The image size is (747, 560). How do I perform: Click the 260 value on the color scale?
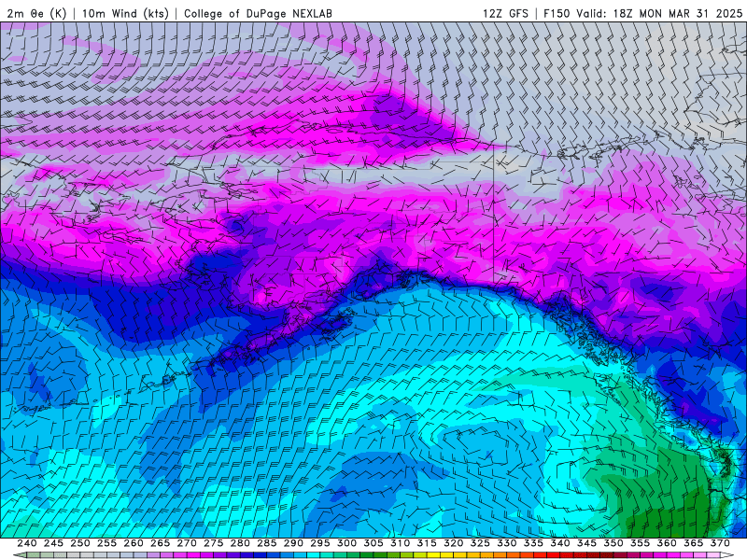tap(134, 543)
